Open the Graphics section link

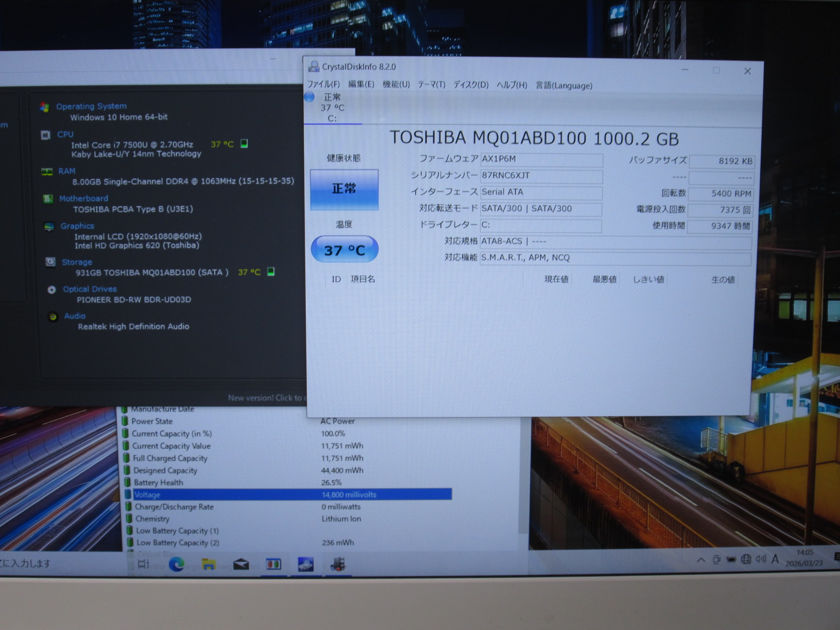click(x=77, y=226)
